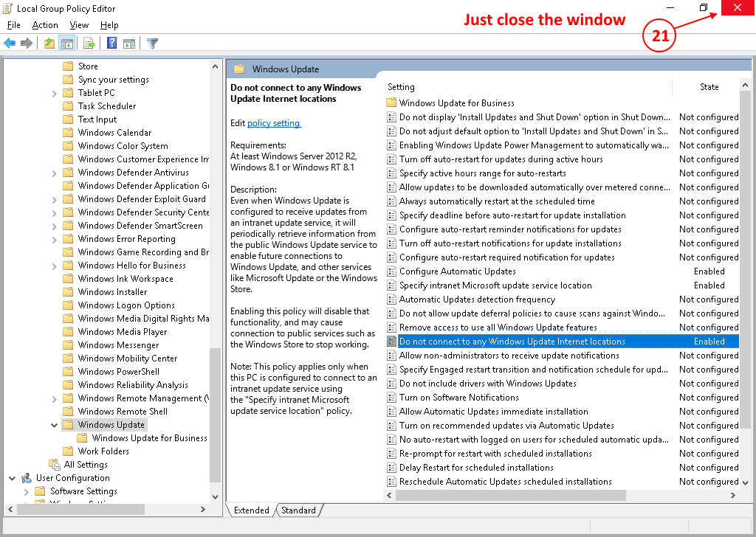The image size is (756, 537).
Task: Click the settings list horizontal scroll left arrow
Action: [x=390, y=495]
